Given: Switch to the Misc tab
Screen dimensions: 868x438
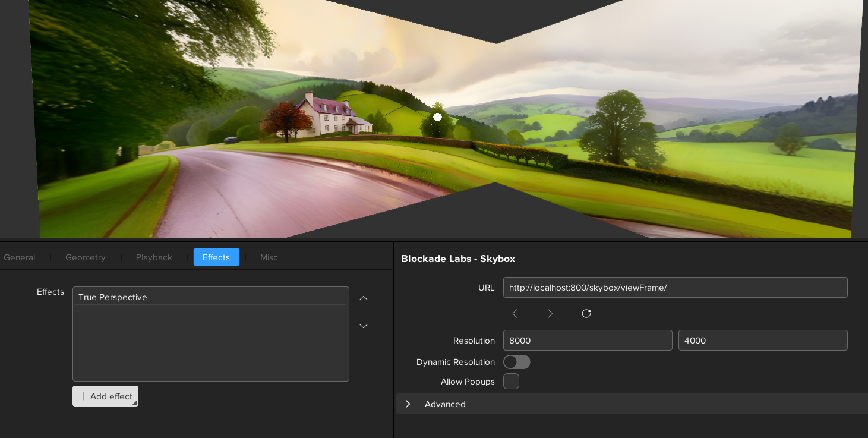Looking at the screenshot, I should [x=269, y=257].
